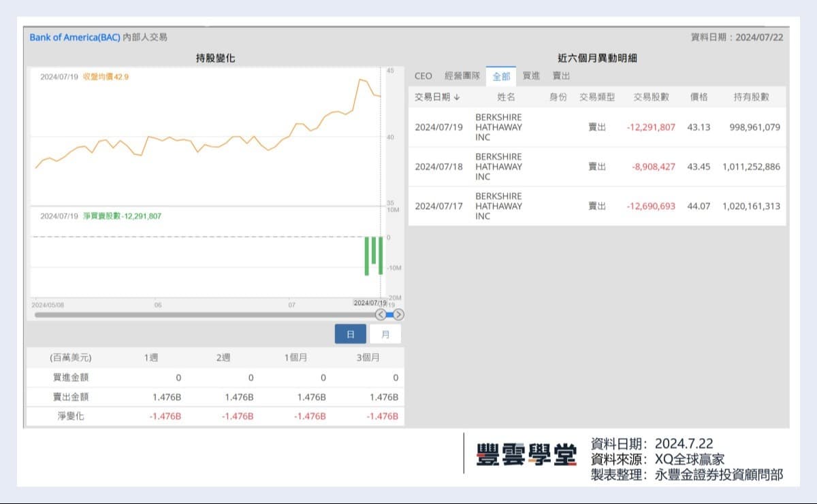Select the 豐雲學堂 logo in the footer
Screen dimensions: 817x504
tap(524, 454)
